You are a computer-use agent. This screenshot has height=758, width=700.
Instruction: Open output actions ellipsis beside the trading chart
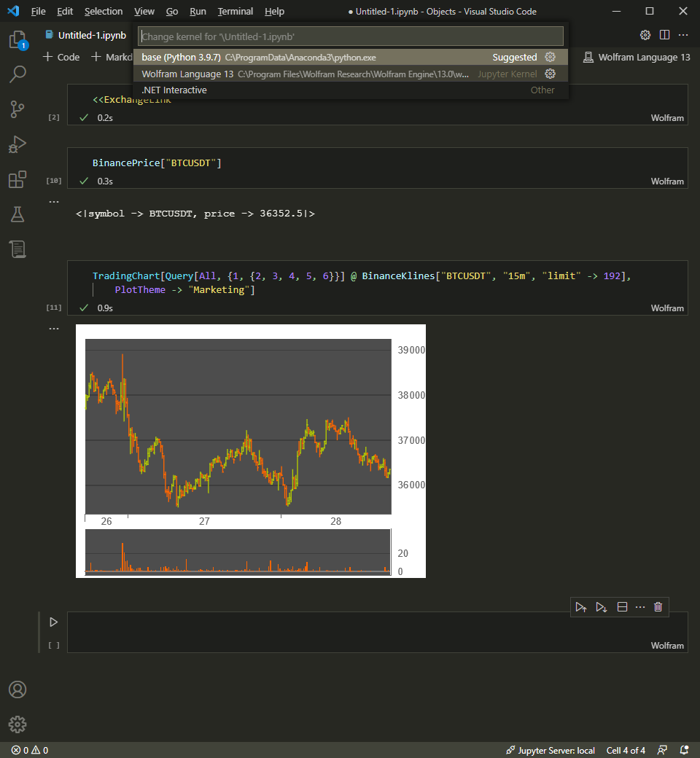(x=54, y=329)
